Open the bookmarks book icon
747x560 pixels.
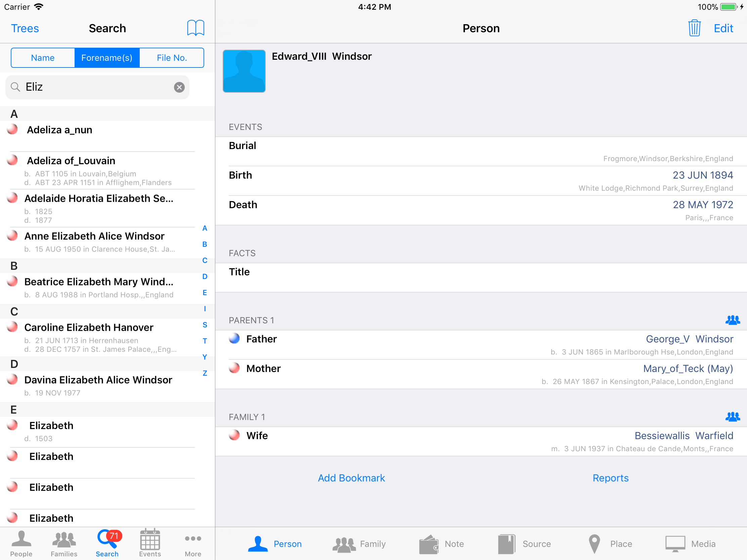(x=195, y=28)
